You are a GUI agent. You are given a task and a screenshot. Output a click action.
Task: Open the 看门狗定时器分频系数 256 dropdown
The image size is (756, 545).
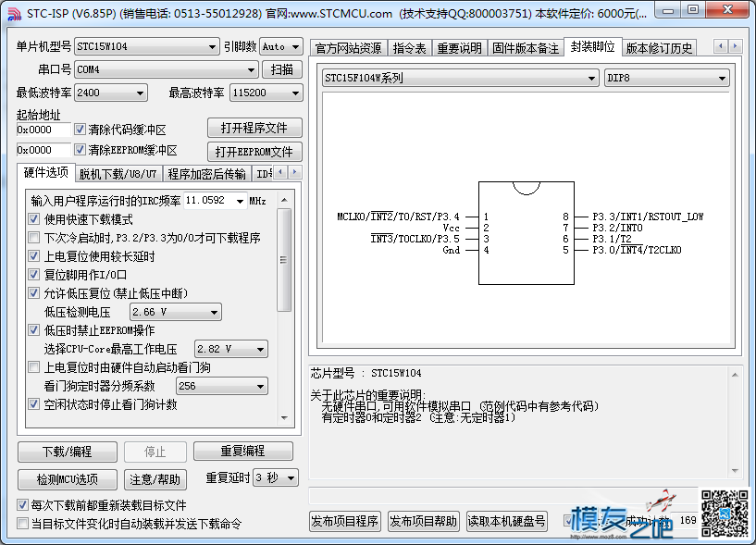[222, 386]
